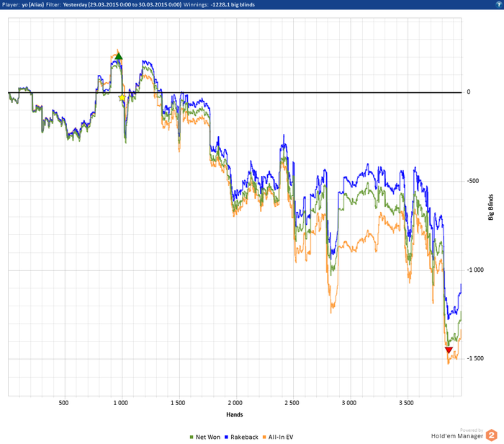Click the 3 500 hands axis label

406,403
